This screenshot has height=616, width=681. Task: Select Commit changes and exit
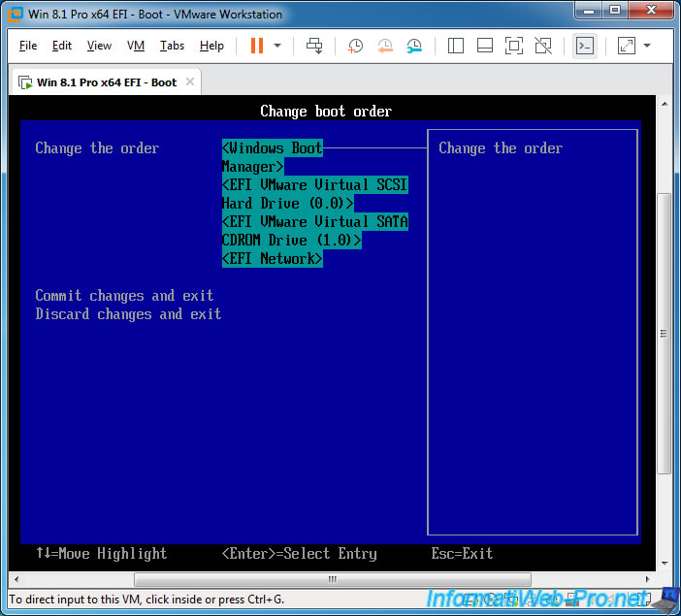[x=124, y=296]
